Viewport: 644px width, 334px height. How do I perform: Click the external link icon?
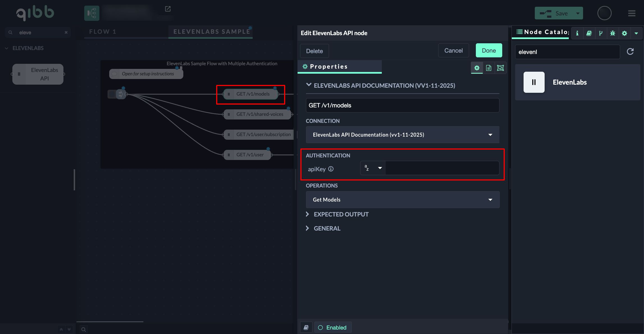(x=168, y=9)
